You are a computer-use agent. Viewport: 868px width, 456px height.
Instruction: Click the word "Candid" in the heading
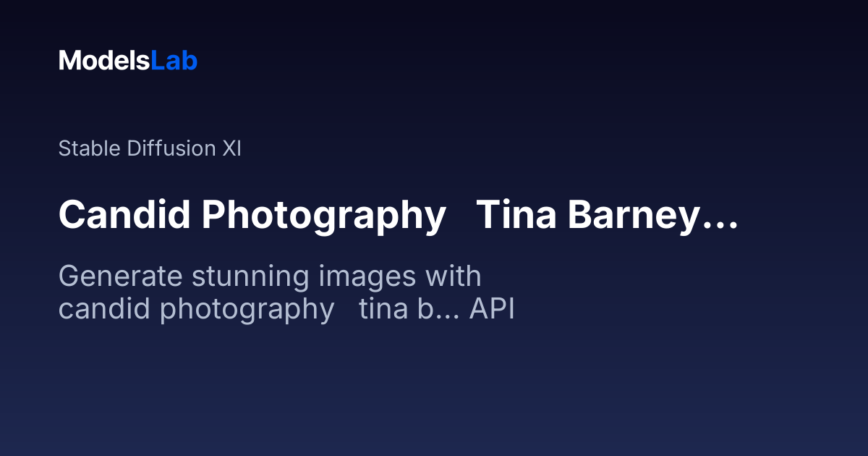pos(125,215)
